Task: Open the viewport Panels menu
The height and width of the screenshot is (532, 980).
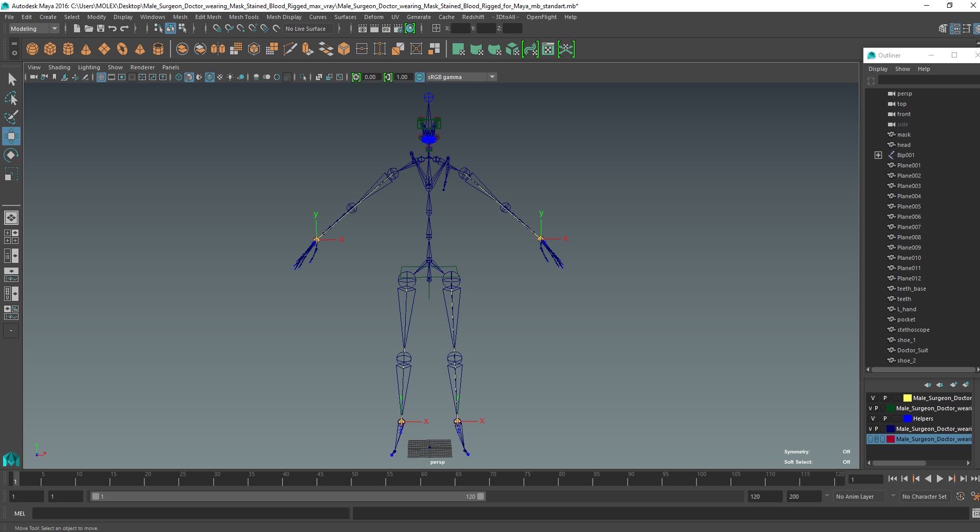Action: (171, 67)
